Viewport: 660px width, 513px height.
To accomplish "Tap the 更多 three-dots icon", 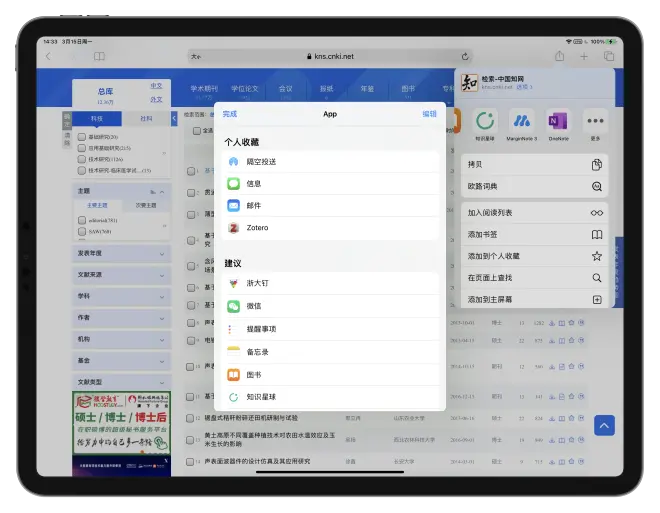I will pos(595,121).
